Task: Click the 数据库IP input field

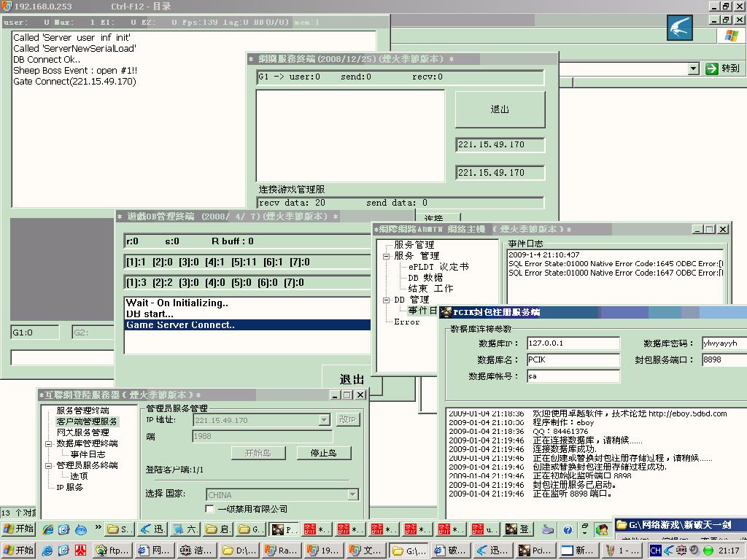Action: click(573, 343)
